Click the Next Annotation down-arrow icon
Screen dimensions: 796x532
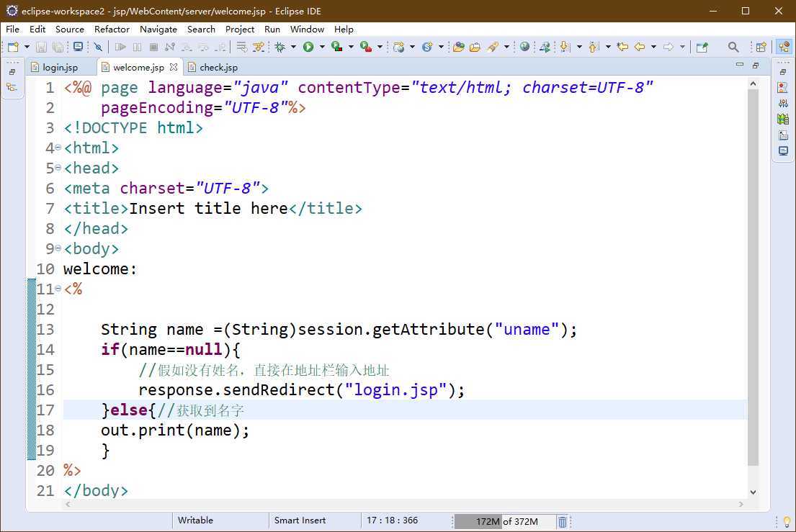564,48
